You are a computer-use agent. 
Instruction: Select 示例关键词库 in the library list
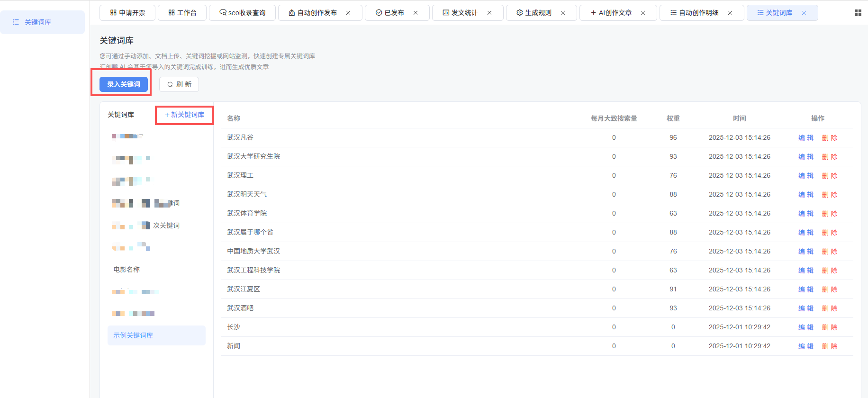point(133,335)
